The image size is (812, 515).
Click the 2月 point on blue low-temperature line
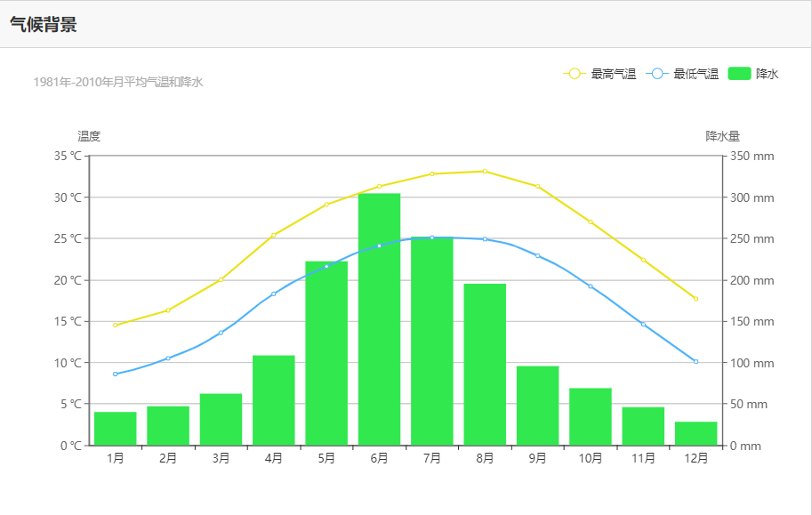click(168, 358)
